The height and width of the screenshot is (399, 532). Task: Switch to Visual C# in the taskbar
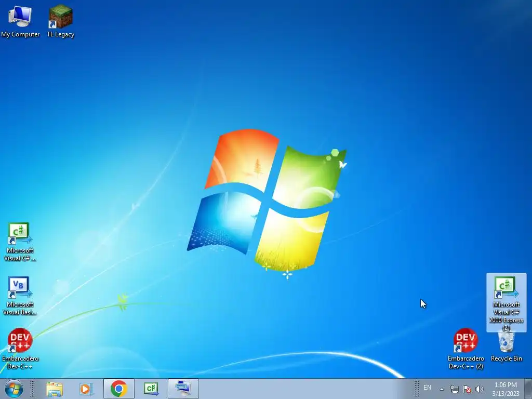pos(151,389)
